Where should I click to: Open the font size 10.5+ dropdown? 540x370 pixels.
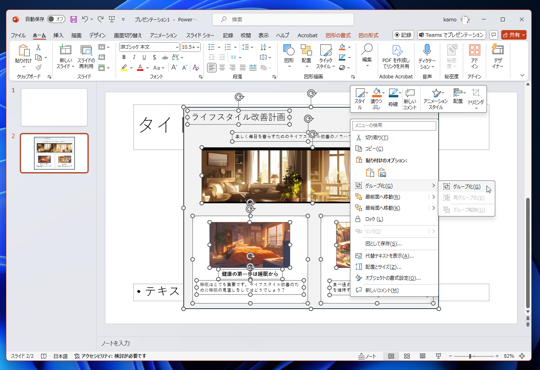[198, 47]
